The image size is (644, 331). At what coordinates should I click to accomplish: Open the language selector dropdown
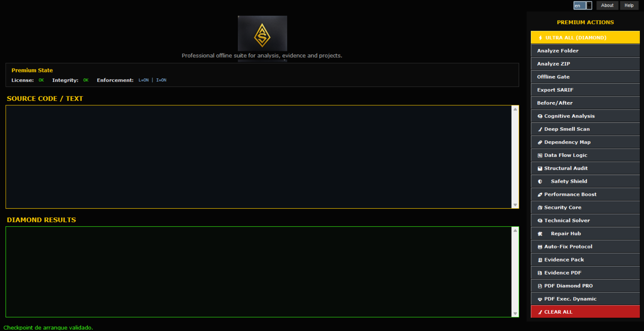tap(583, 5)
